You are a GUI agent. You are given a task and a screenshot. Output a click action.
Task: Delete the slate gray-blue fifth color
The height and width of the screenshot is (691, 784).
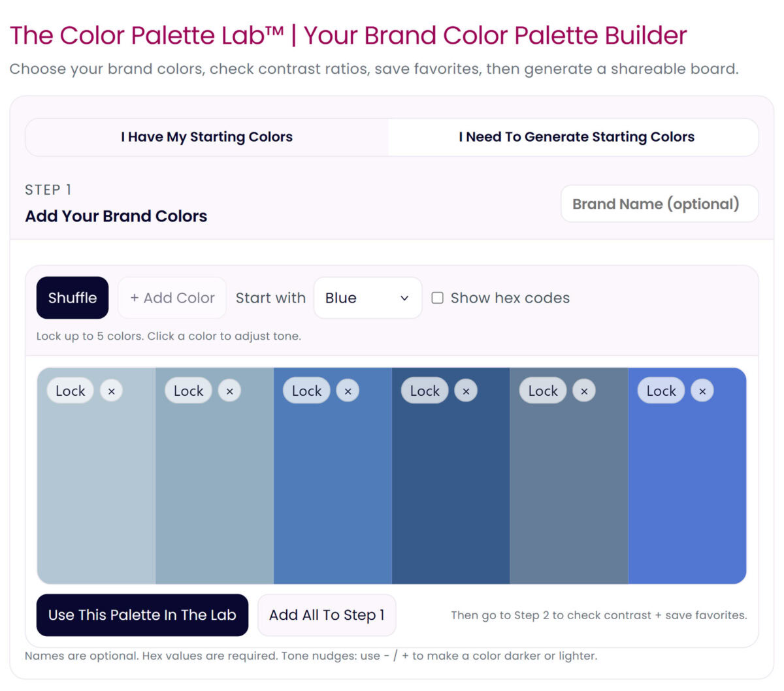584,391
